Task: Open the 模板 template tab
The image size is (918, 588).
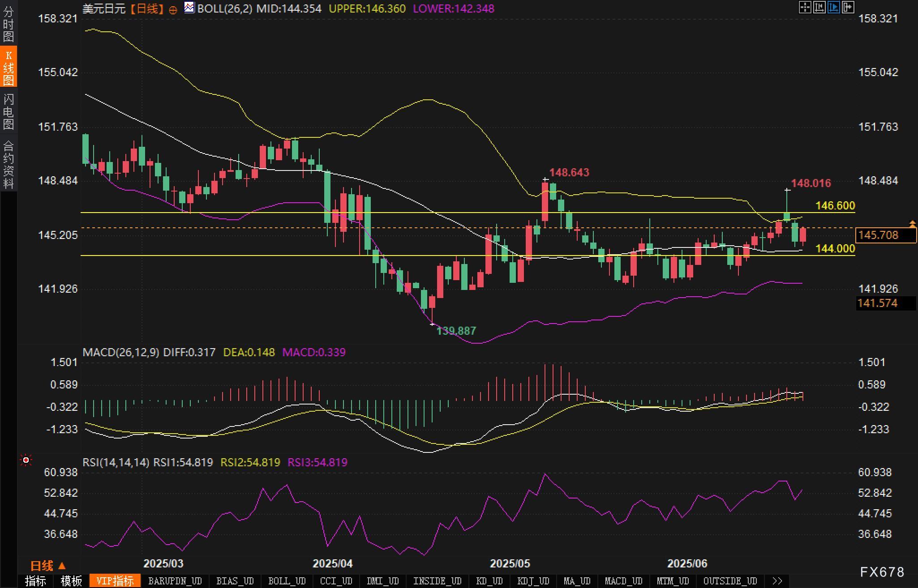Action: click(x=71, y=581)
